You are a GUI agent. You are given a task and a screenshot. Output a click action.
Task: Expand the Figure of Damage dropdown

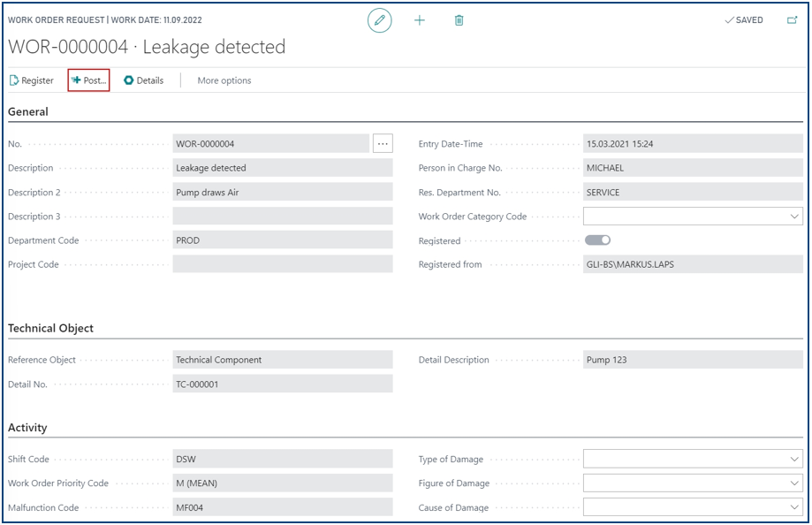793,483
